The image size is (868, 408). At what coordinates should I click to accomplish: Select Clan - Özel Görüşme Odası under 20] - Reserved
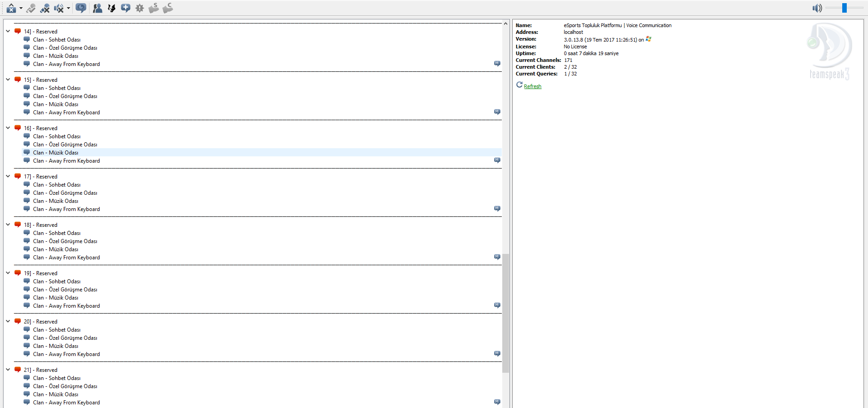[x=65, y=338]
